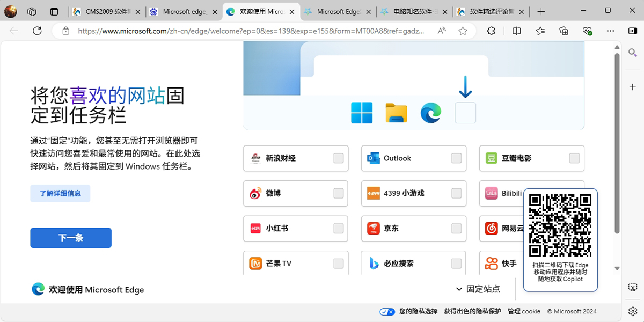
Task: Click the 新浪财经 site logo
Action: (255, 158)
